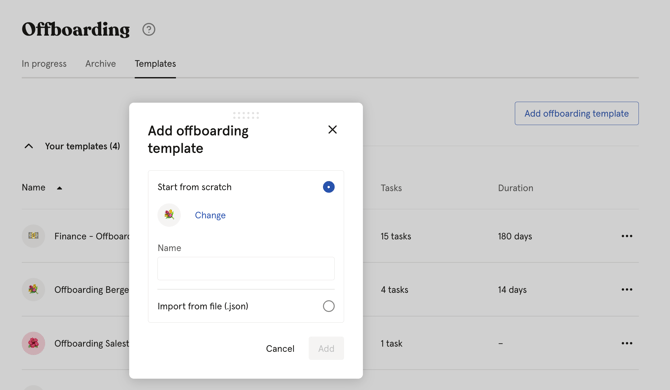This screenshot has height=390, width=670.
Task: Click the disabled Add button
Action: click(326, 349)
